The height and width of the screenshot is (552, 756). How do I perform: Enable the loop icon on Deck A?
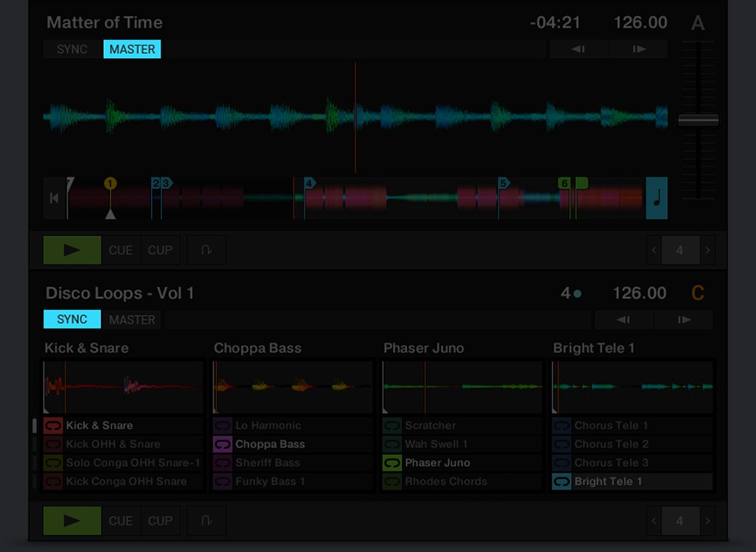(206, 250)
